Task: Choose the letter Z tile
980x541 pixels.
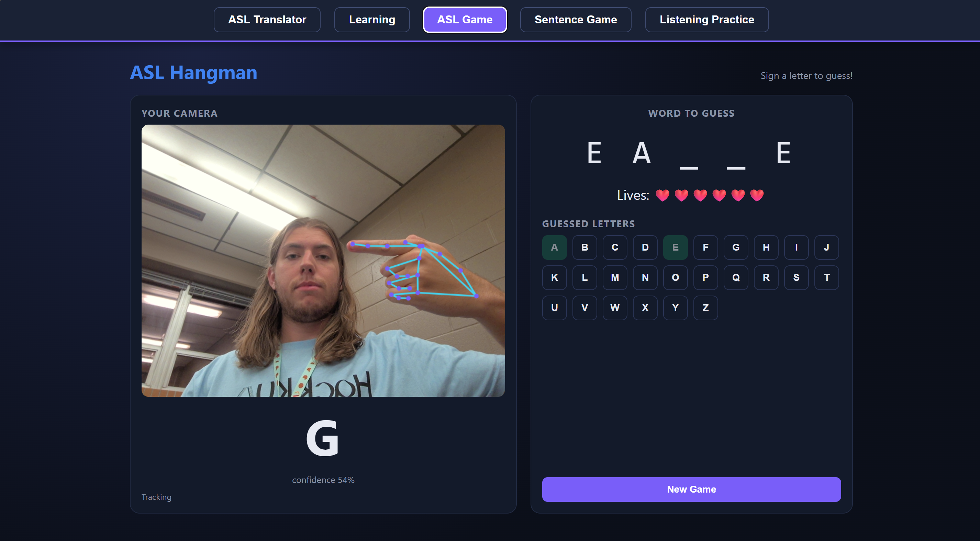Action: click(x=705, y=308)
